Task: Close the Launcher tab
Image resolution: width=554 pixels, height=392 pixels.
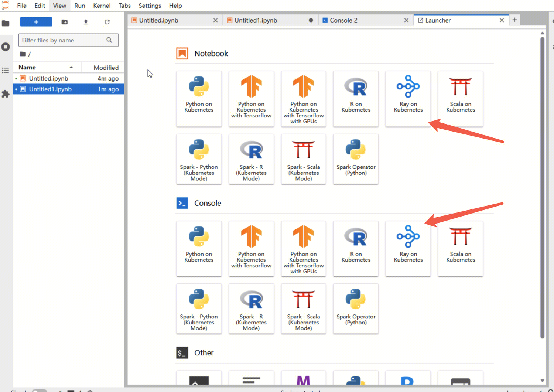Action: (502, 20)
